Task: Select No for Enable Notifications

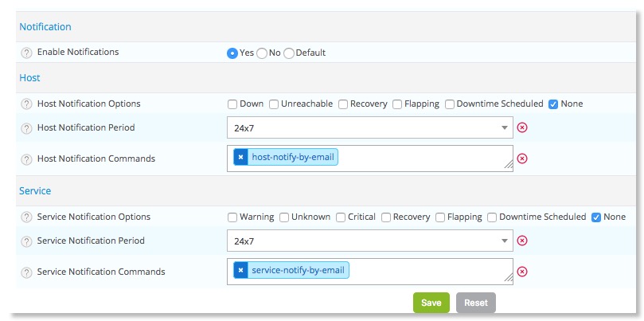Action: click(x=262, y=53)
